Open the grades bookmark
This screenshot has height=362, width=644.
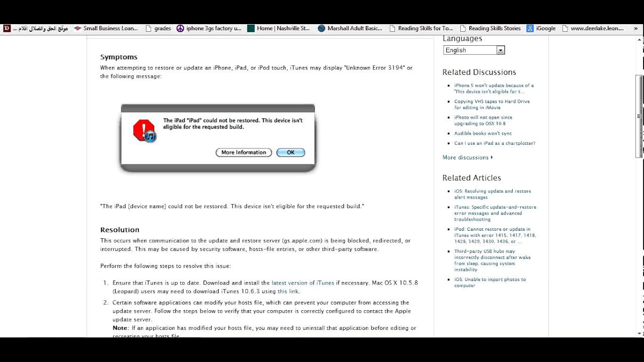[x=158, y=29]
